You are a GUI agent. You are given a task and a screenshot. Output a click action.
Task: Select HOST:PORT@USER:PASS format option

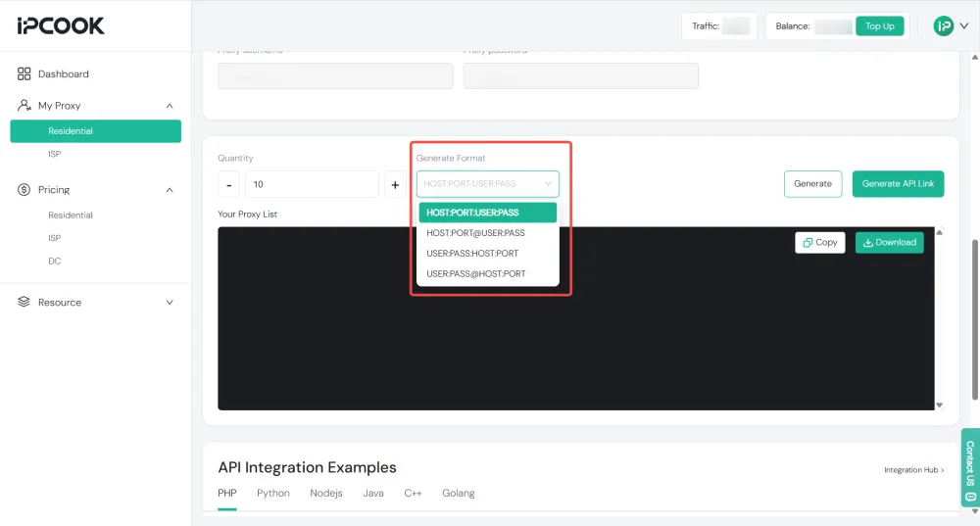click(x=487, y=233)
